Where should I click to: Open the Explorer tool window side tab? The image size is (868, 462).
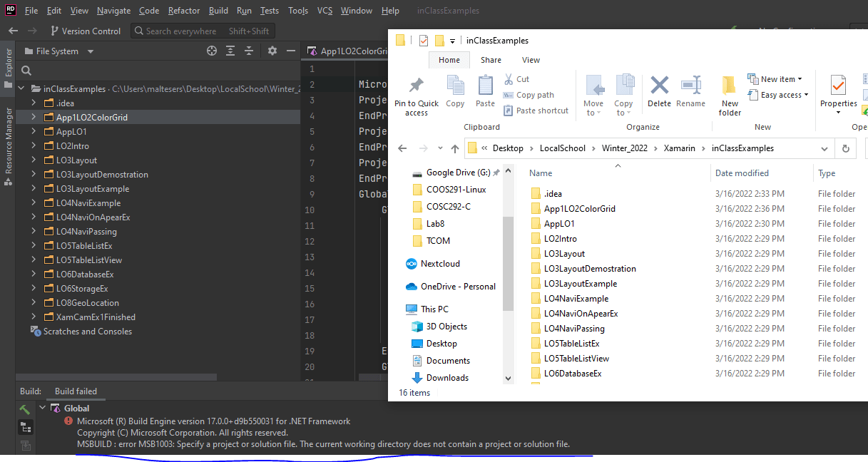pos(9,68)
